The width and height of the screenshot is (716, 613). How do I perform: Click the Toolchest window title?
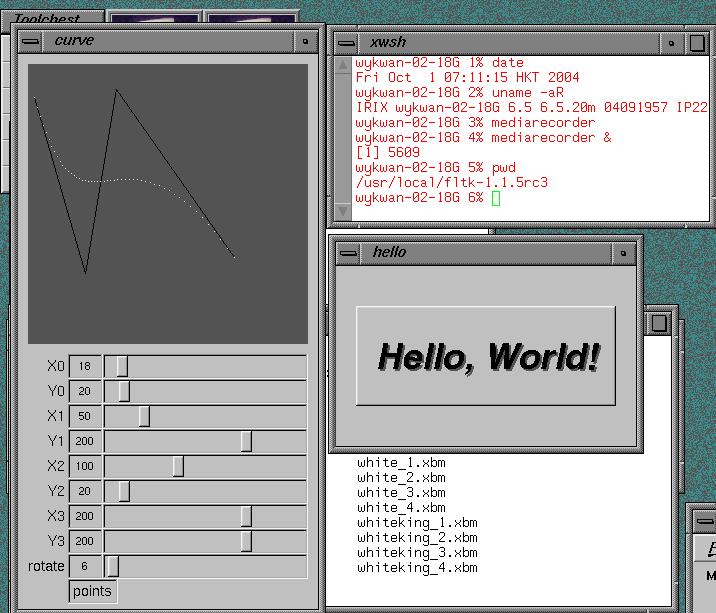(47, 19)
